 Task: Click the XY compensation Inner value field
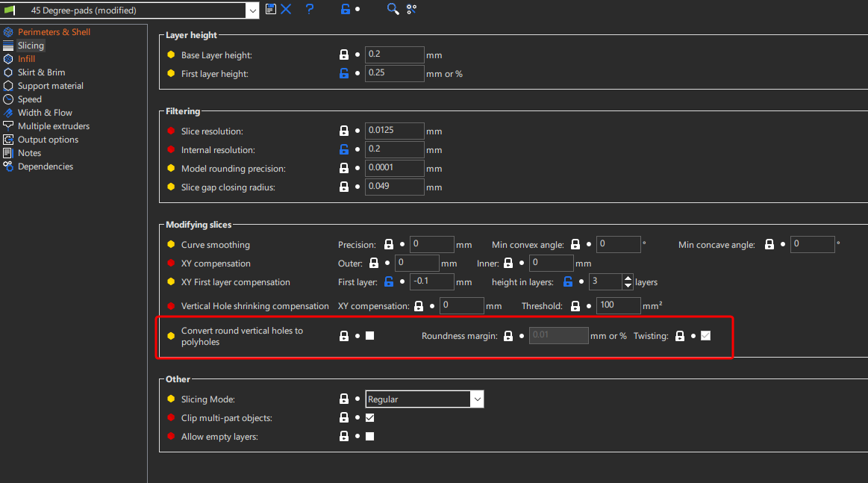(552, 263)
